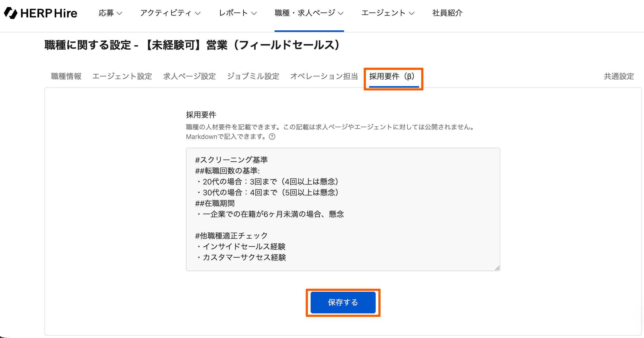
Task: Open the 共通設定 tab on the right
Action: pyautogui.click(x=619, y=76)
